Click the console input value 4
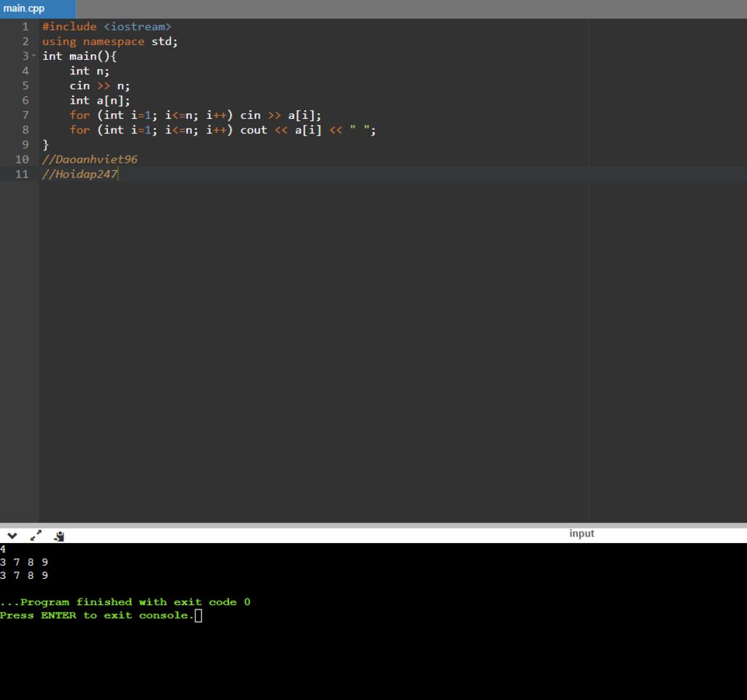 coord(3,549)
